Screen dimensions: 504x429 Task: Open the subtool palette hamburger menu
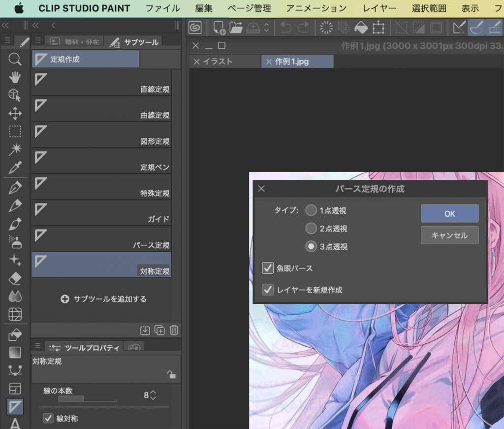click(x=38, y=40)
